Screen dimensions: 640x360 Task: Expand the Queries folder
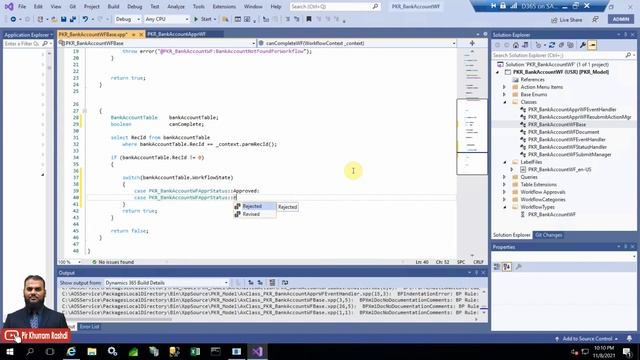(504, 177)
